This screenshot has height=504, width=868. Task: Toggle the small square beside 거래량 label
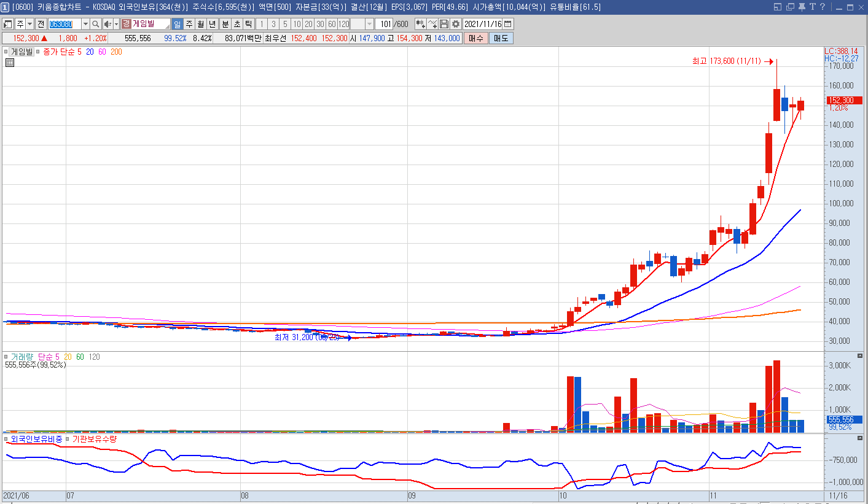pyautogui.click(x=6, y=357)
